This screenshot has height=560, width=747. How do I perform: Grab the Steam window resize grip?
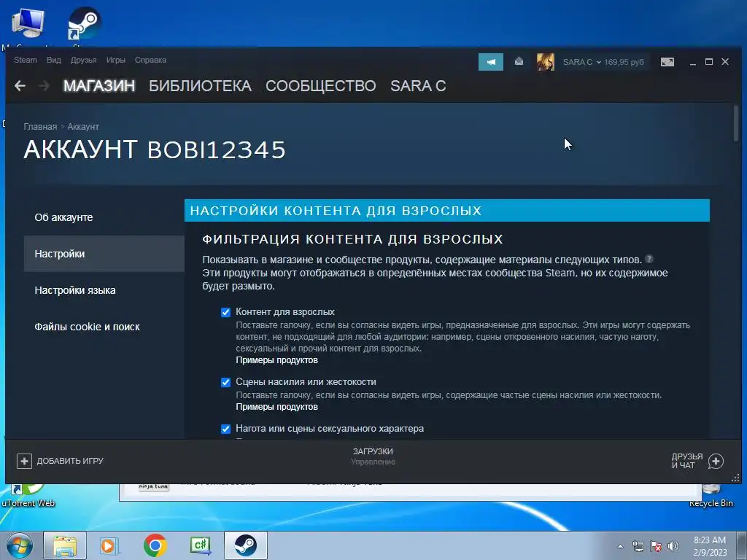pos(735,478)
